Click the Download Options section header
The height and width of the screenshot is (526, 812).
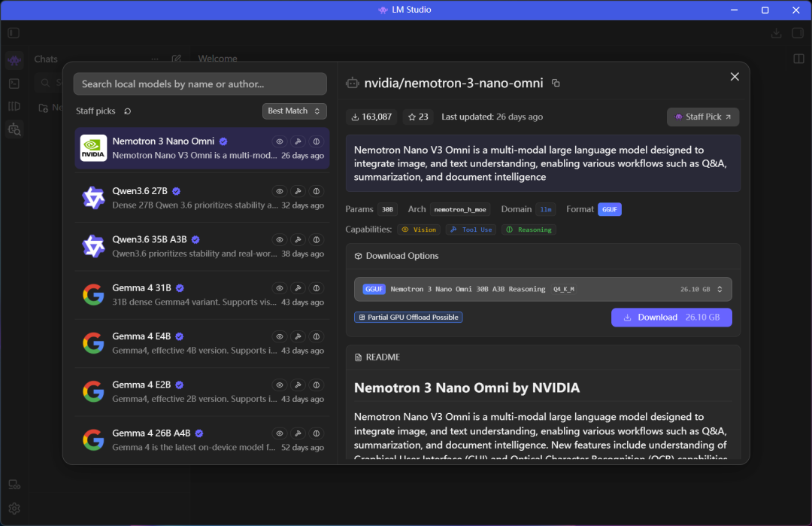[397, 256]
